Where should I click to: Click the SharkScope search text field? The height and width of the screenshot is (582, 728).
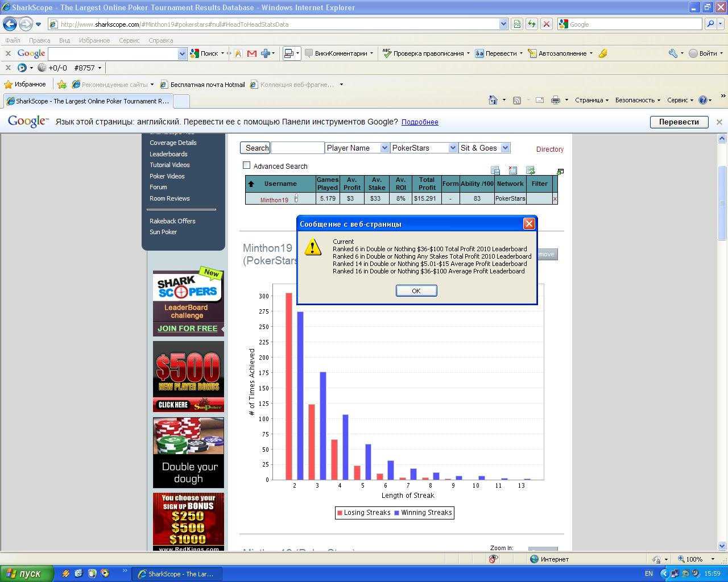297,148
